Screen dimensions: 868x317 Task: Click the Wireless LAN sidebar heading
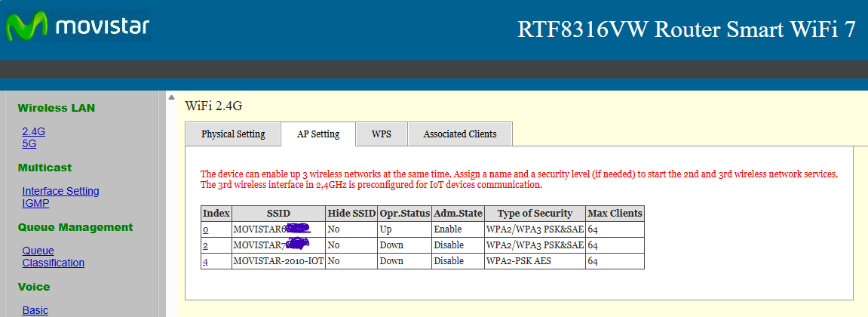pos(57,108)
